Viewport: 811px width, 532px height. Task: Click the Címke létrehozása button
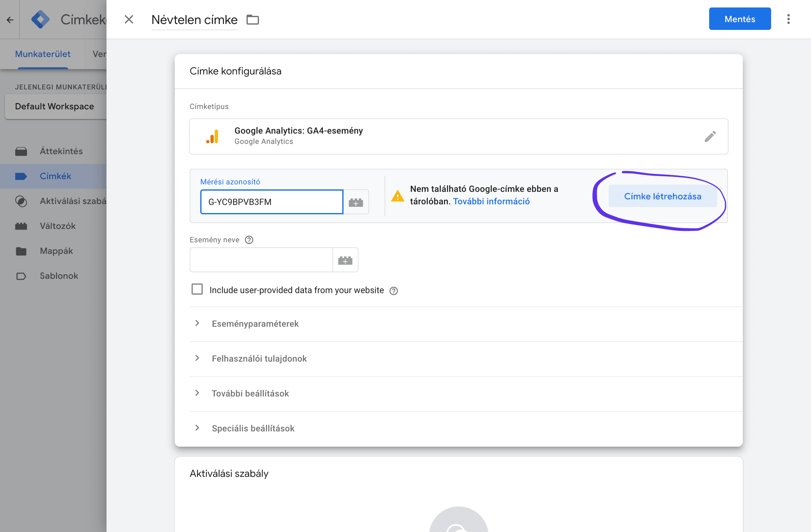tap(662, 196)
